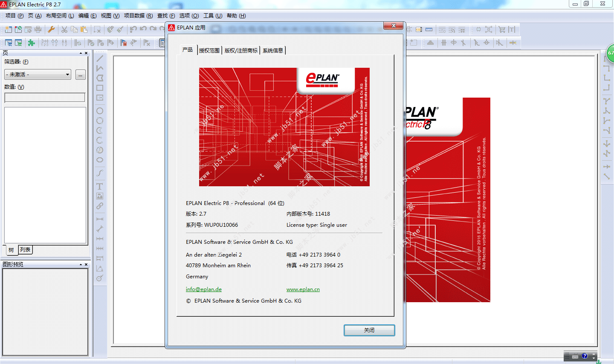Switch to the 系统信息 tab

tap(273, 50)
